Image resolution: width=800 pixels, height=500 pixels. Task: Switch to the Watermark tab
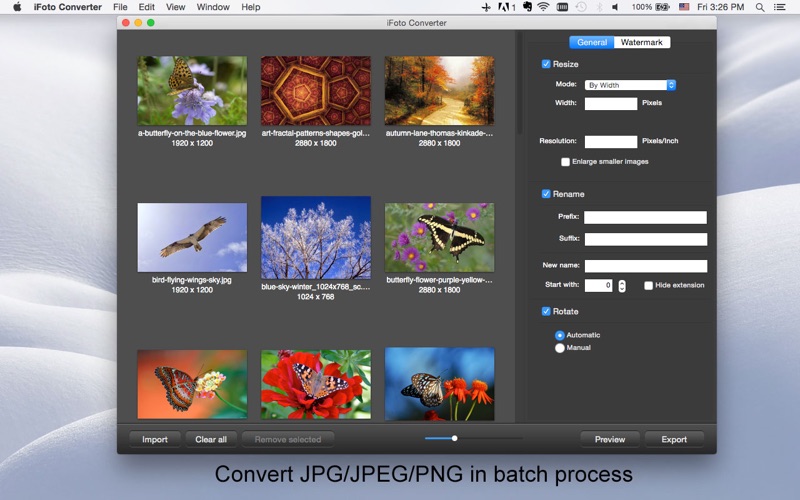click(x=642, y=42)
